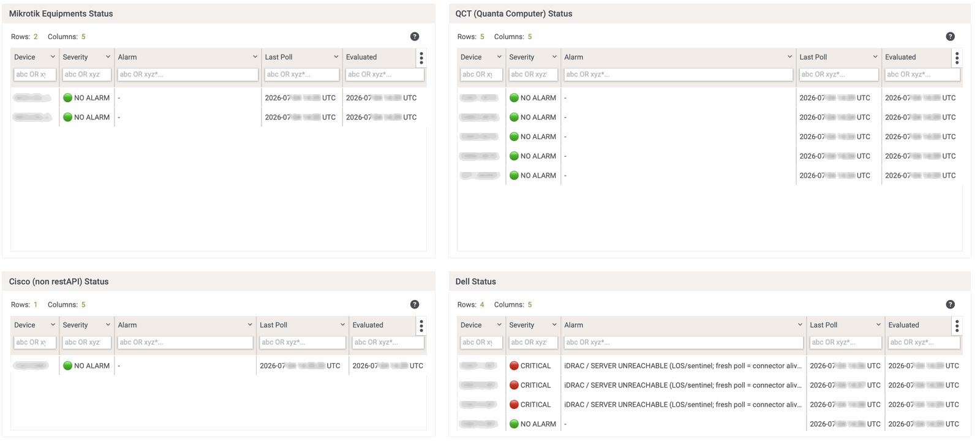Image resolution: width=980 pixels, height=442 pixels.
Task: Focus Severity filter field in Dell table
Action: (533, 343)
